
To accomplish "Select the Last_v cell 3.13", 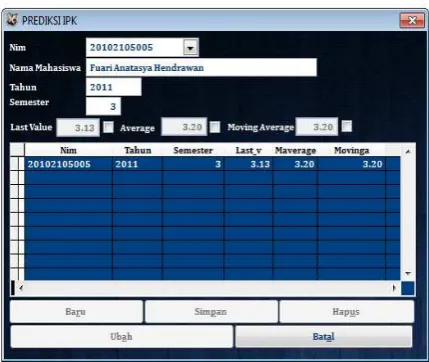I will tap(248, 164).
